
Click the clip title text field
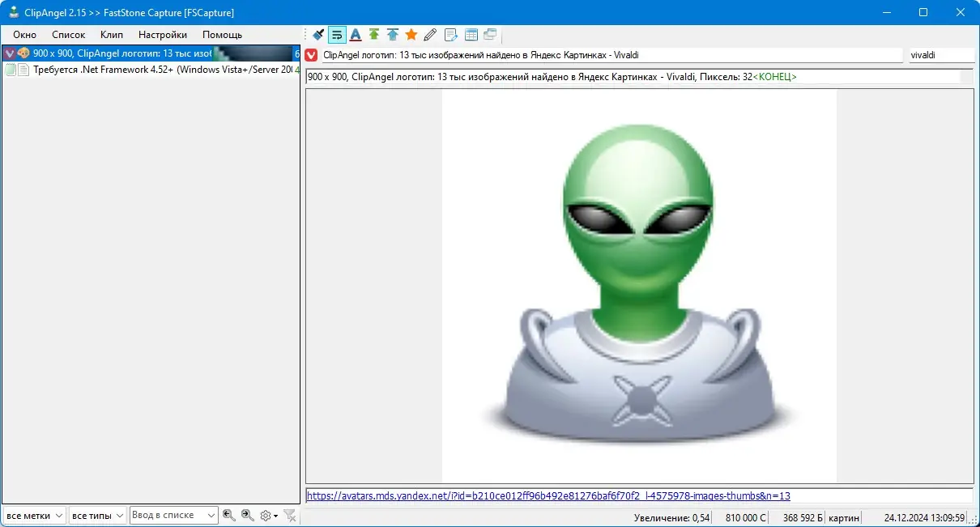pos(611,55)
